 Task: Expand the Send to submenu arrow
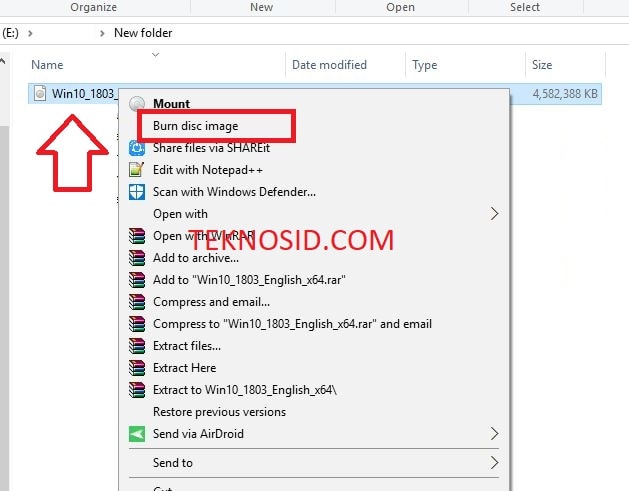(494, 463)
